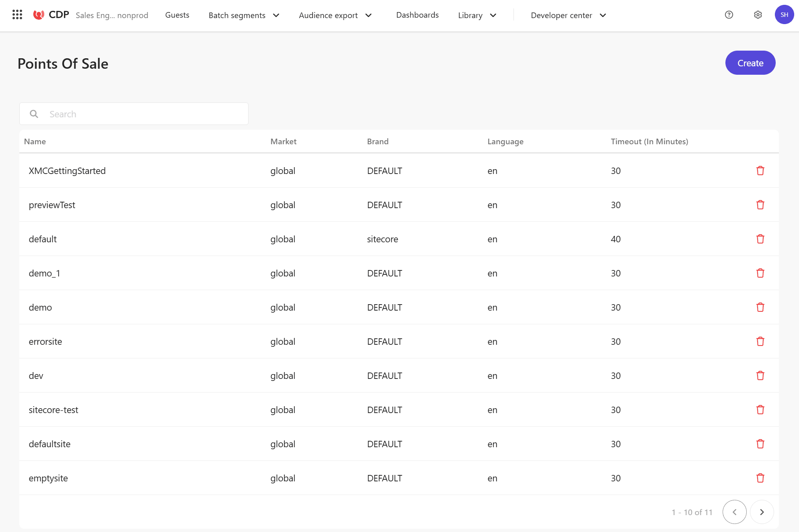Open the demo_1 row
Screen dimensions: 799x532
point(399,273)
